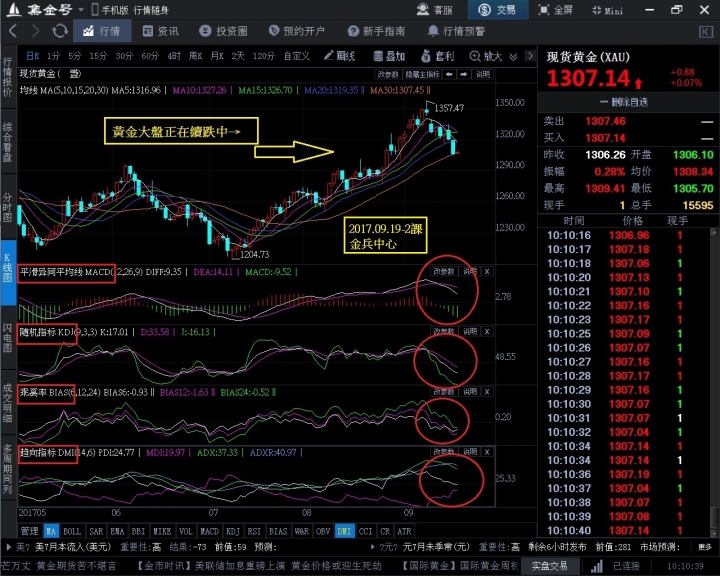The image size is (720, 576).
Task: Open the 投资圈 section
Action: tap(224, 31)
